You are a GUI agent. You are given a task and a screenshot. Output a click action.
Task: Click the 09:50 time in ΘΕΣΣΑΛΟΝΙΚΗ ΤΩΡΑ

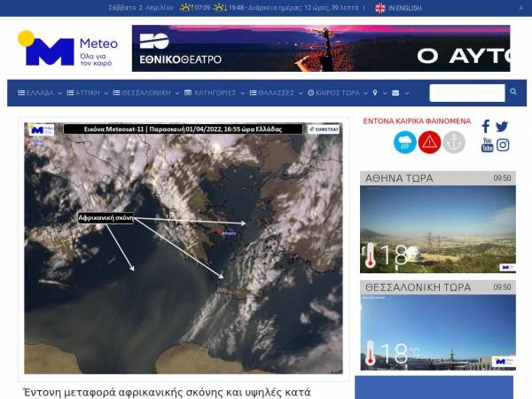[x=502, y=287]
